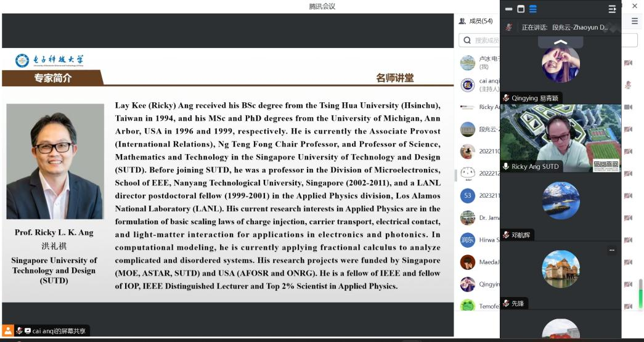Click camera-off icon in Hirwa row

628,240
